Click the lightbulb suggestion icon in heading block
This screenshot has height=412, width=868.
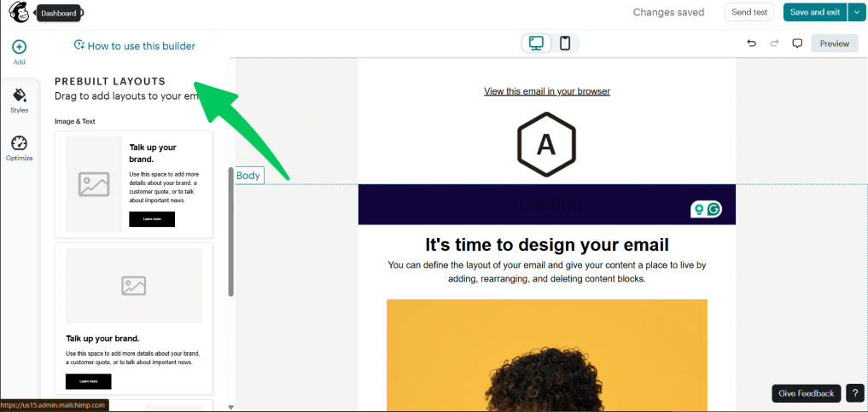pos(699,210)
